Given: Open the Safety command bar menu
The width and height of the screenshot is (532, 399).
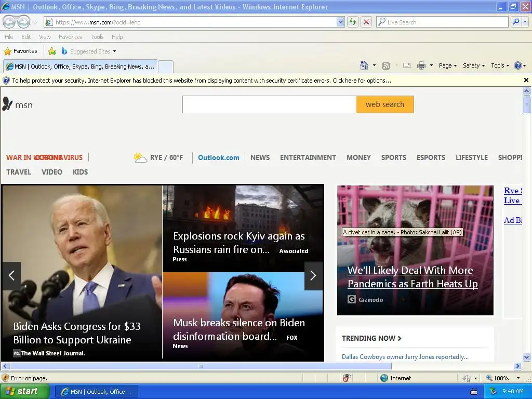Looking at the screenshot, I should 474,65.
